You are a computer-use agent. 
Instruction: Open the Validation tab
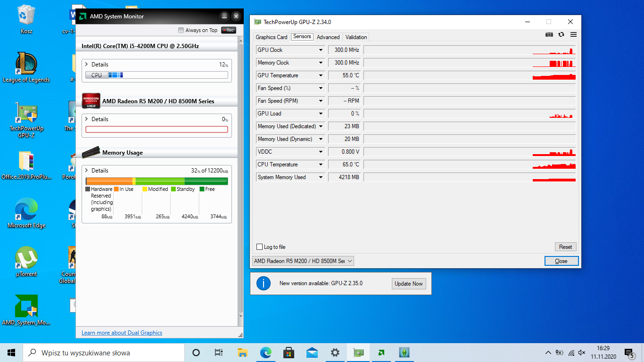point(356,37)
